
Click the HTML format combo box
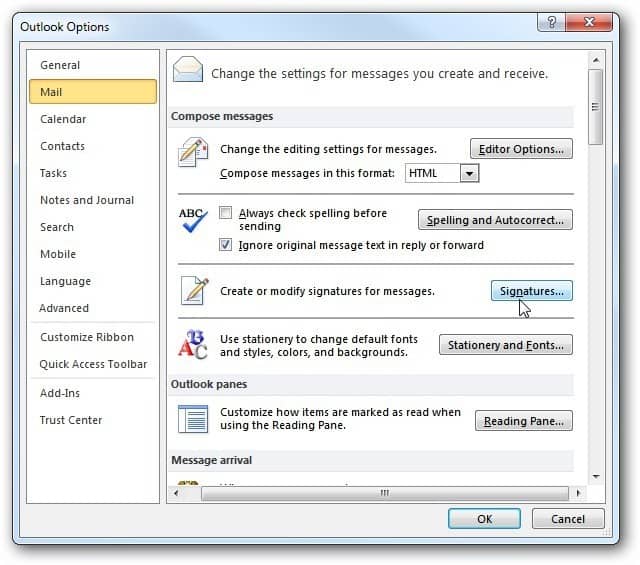pyautogui.click(x=442, y=174)
